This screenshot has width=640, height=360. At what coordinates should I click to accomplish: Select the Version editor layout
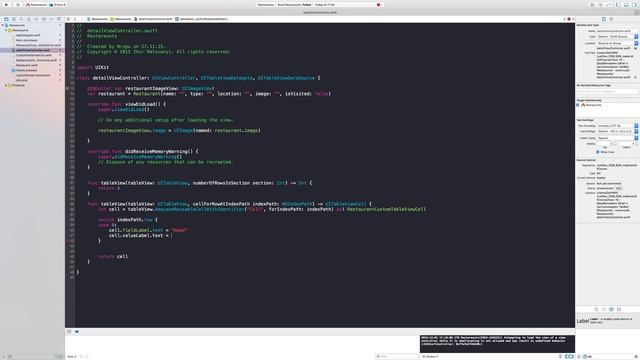(609, 4)
